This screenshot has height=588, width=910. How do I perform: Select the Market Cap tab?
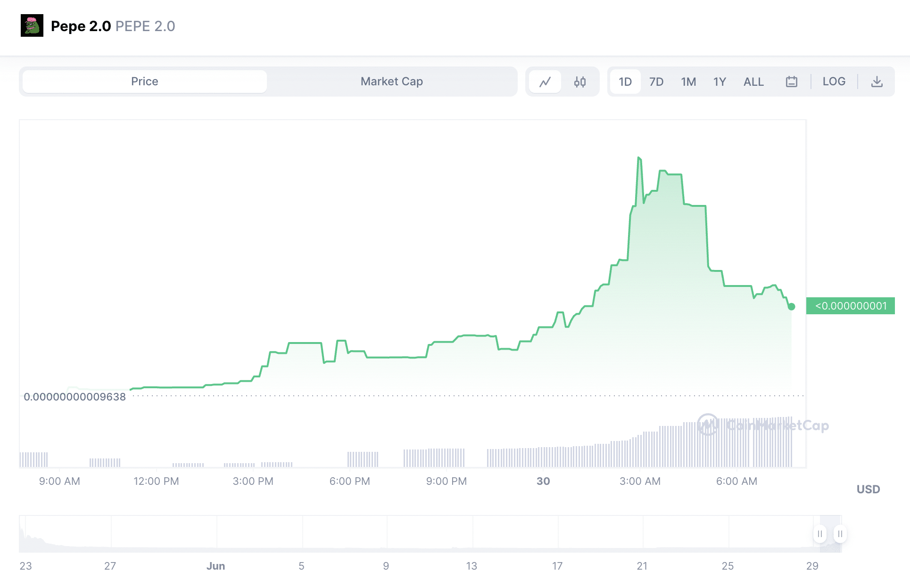(392, 82)
